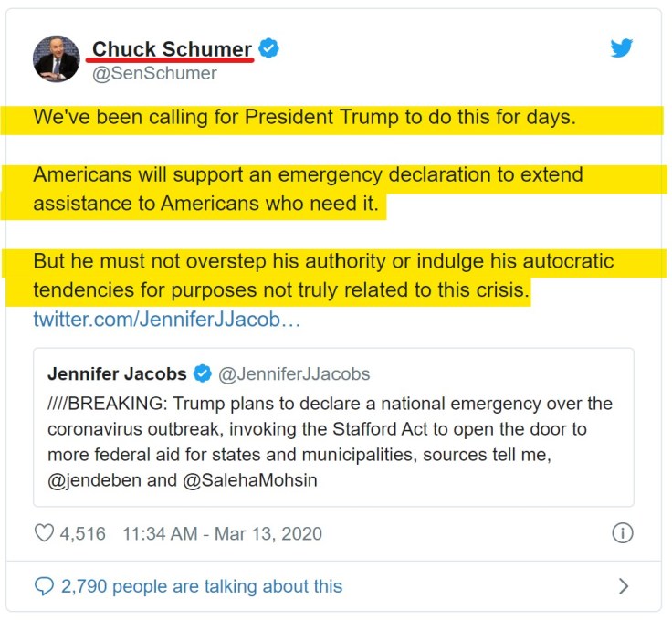
Task: Open the @jendeben mention
Action: (x=89, y=480)
